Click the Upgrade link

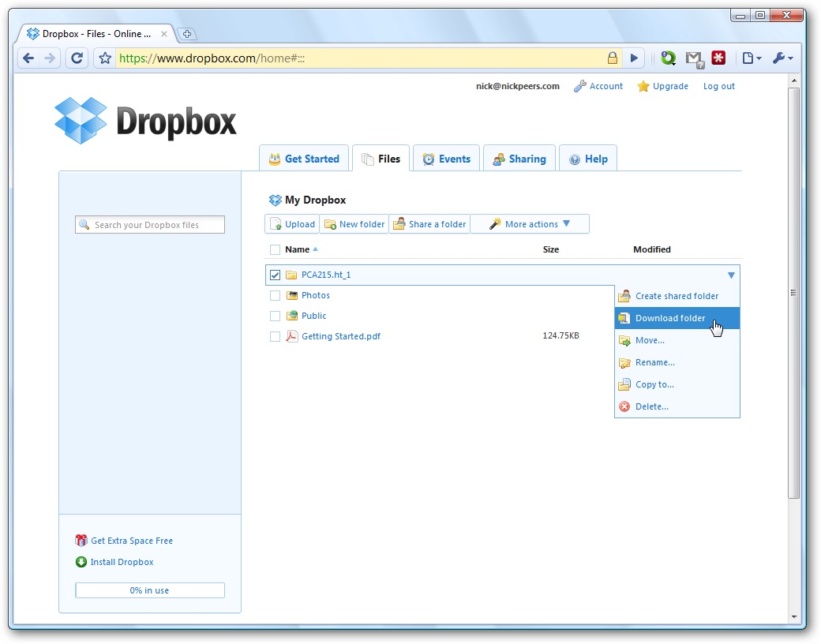(x=670, y=86)
